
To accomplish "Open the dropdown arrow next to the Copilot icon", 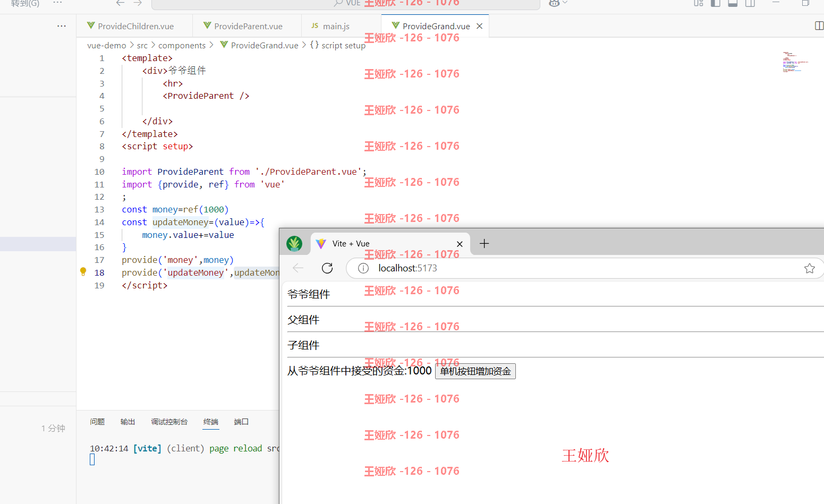I will (x=565, y=3).
